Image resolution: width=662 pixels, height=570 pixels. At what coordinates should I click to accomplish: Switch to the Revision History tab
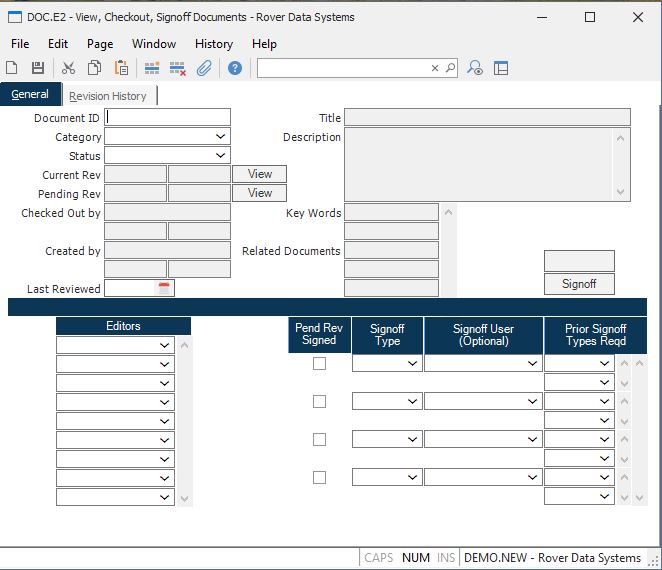coord(108,96)
